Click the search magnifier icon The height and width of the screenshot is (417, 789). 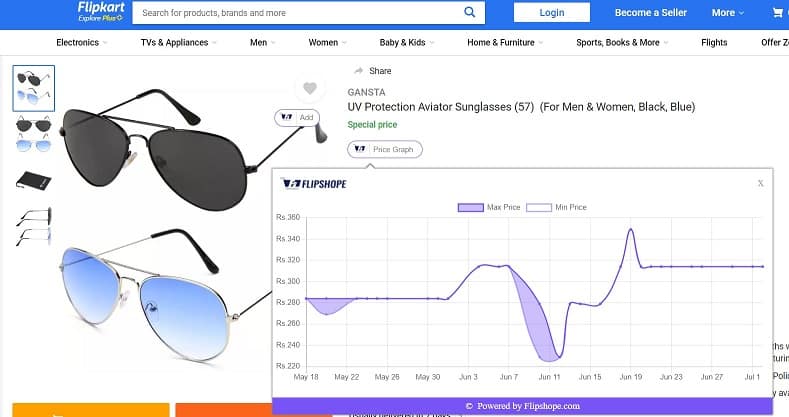pyautogui.click(x=469, y=13)
